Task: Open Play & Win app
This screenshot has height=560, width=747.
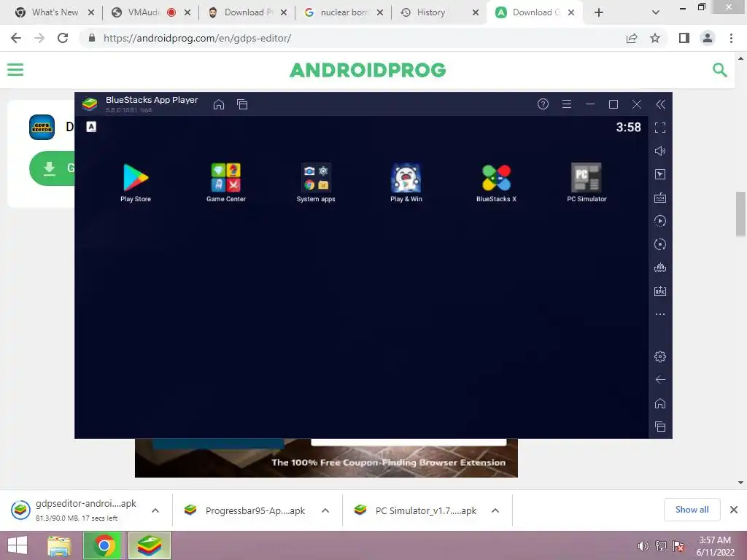Action: click(x=406, y=183)
